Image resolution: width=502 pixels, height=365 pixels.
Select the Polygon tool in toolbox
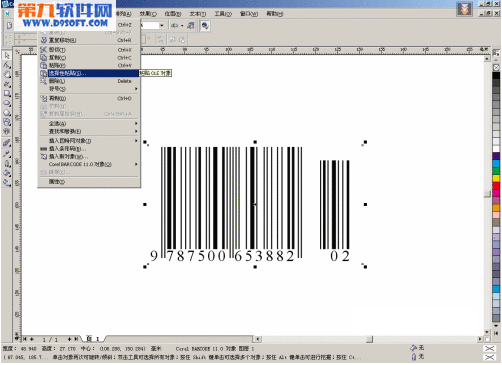(x=7, y=113)
